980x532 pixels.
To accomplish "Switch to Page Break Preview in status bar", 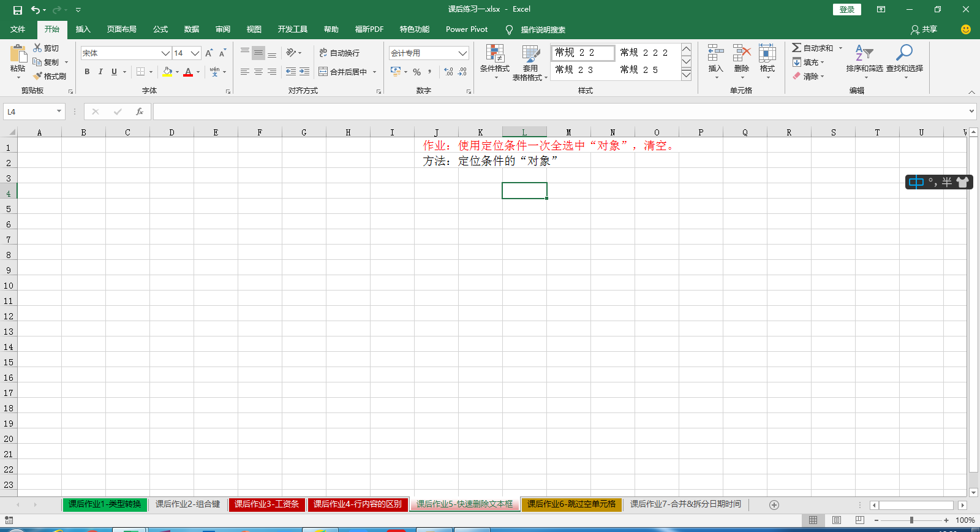I will tap(860, 520).
